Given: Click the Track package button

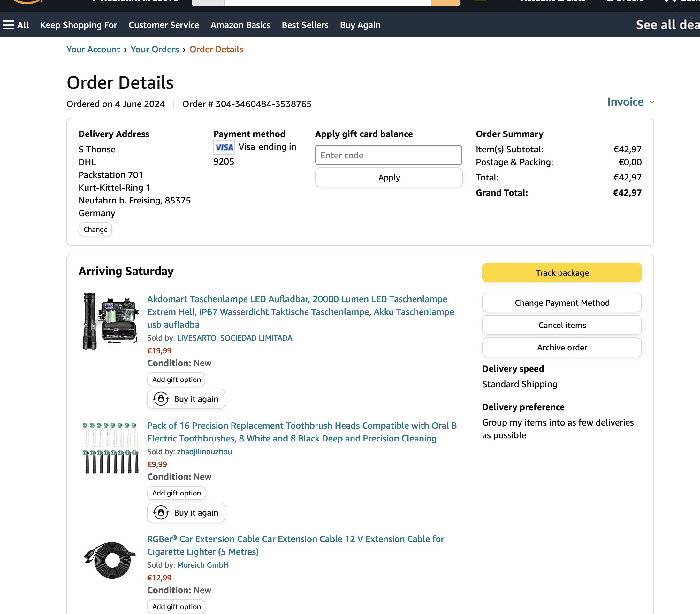Looking at the screenshot, I should click(x=562, y=273).
